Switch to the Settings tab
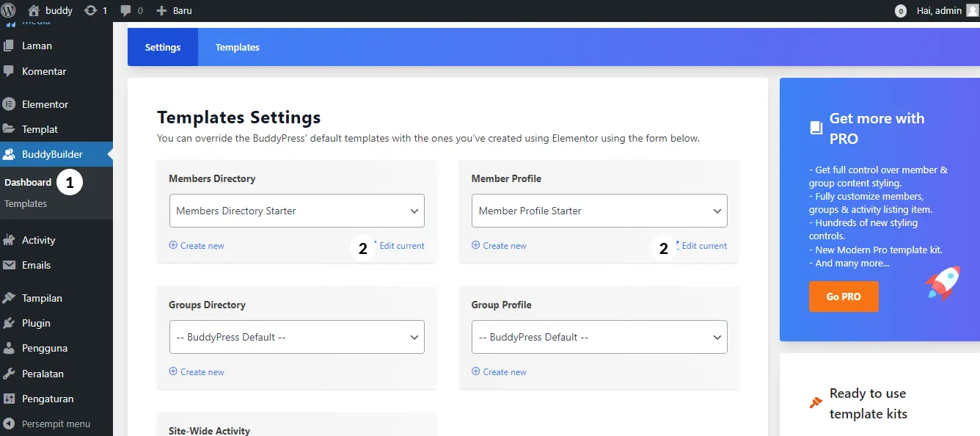This screenshot has width=980, height=436. [163, 47]
